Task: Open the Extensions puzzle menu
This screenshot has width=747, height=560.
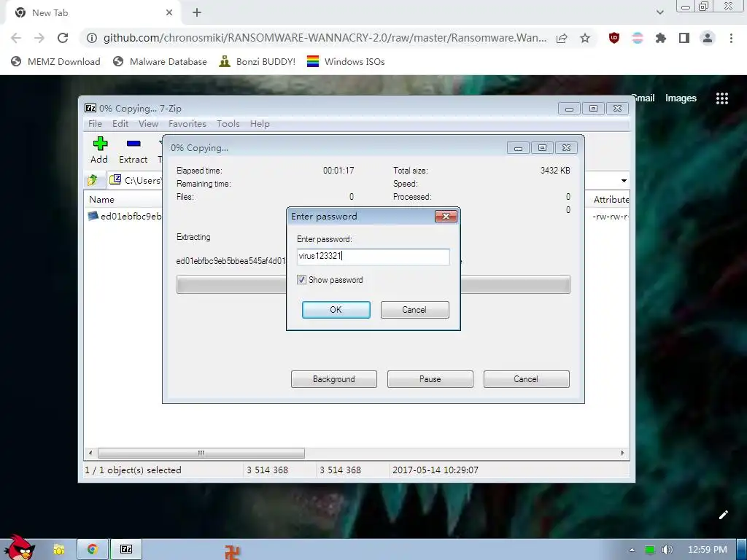Action: pyautogui.click(x=661, y=38)
